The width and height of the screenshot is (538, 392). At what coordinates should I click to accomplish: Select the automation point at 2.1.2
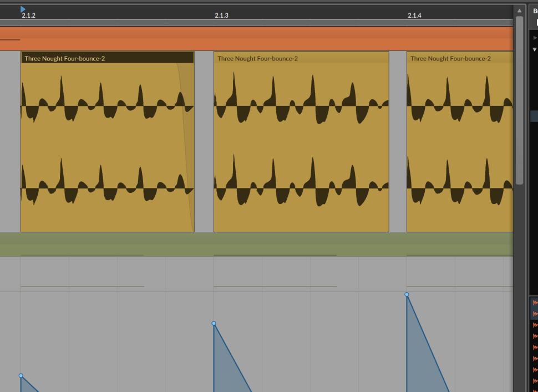[21, 376]
